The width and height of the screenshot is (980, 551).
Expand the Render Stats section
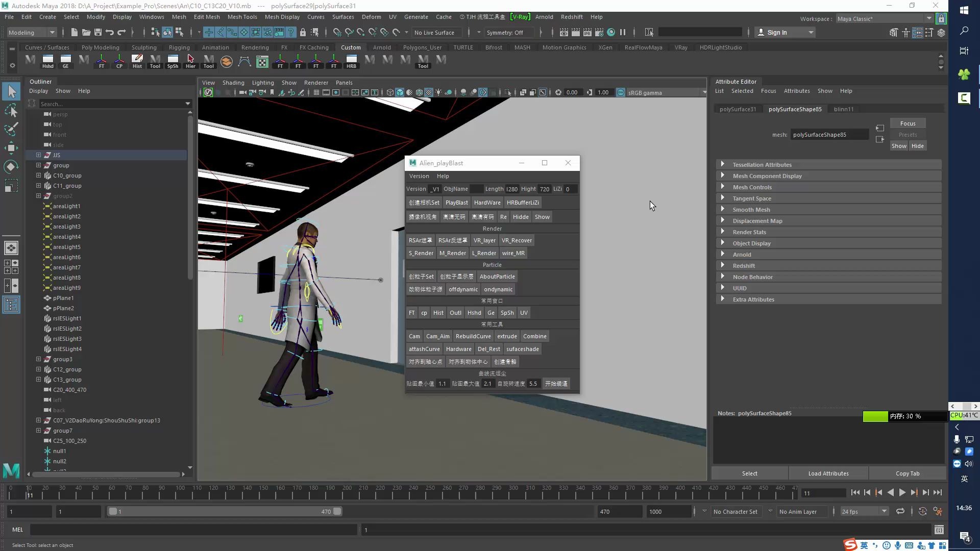(749, 232)
